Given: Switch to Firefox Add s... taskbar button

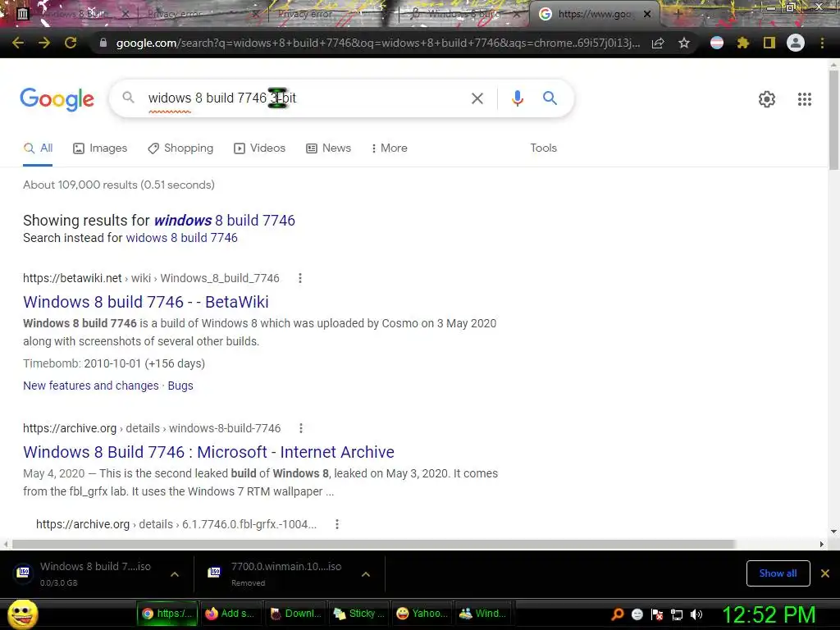Looking at the screenshot, I should click(231, 614).
